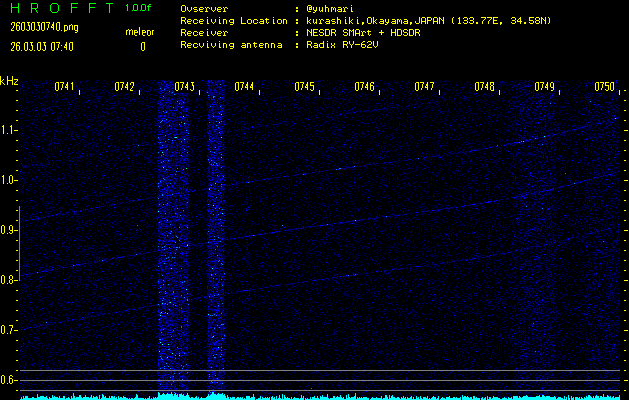Click the Radix RY-62V antenna text
The width and height of the screenshot is (629, 400).
pos(343,46)
